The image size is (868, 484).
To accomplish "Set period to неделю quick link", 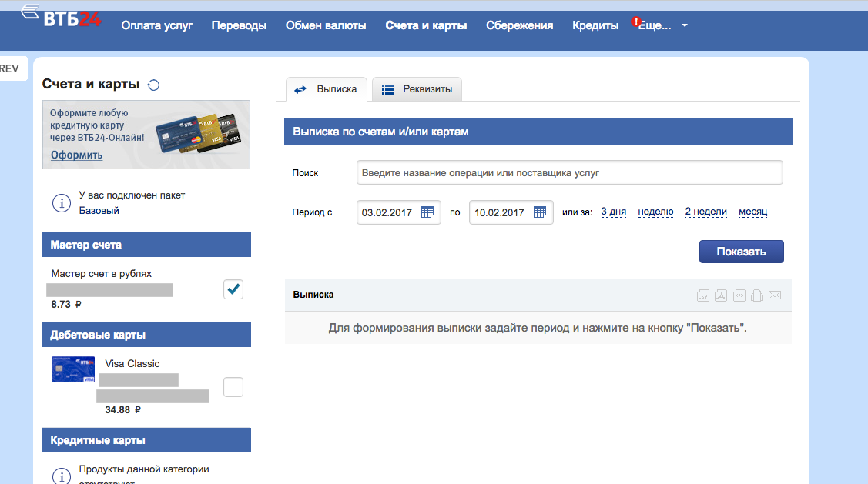I will click(x=655, y=212).
